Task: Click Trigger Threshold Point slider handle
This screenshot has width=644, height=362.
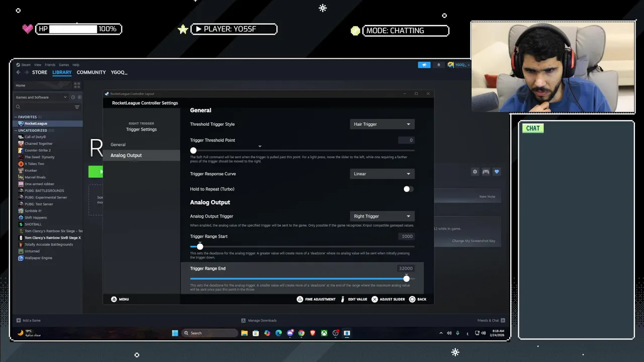Action: click(x=193, y=150)
